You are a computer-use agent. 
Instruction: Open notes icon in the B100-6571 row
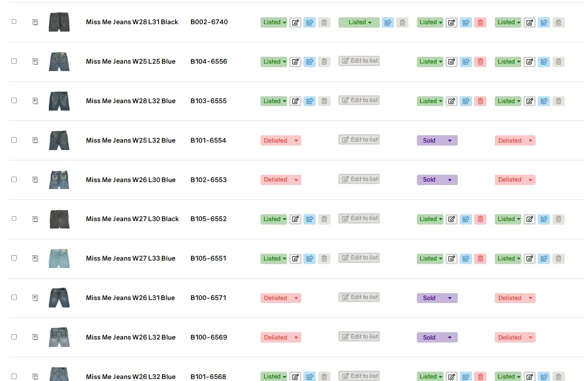tap(35, 298)
